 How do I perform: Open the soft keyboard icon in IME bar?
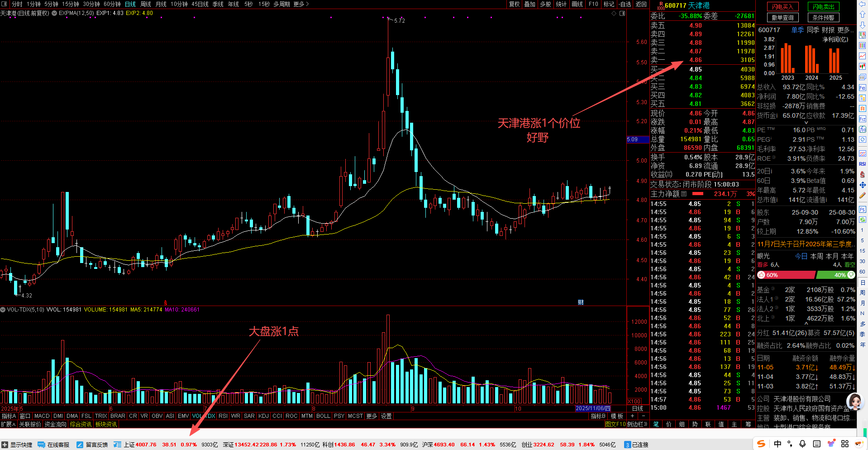(817, 444)
